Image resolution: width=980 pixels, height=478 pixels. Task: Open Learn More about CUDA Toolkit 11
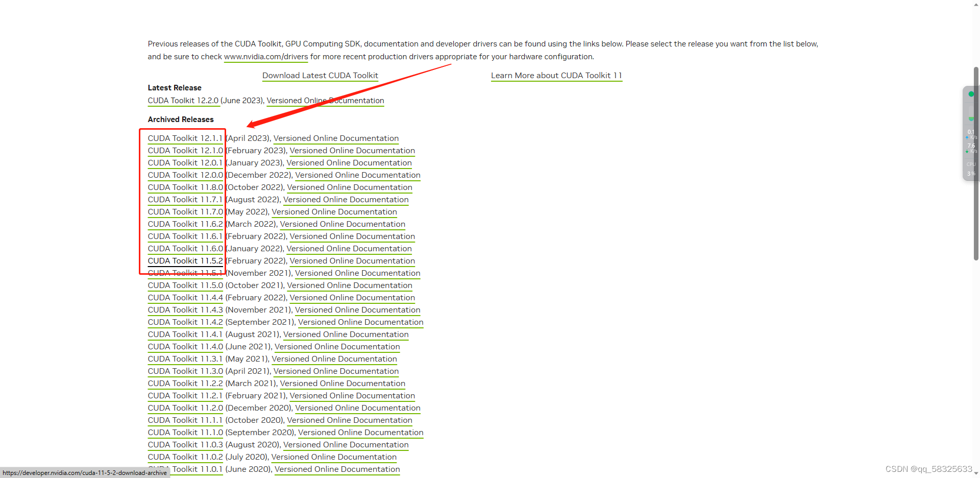pyautogui.click(x=556, y=76)
